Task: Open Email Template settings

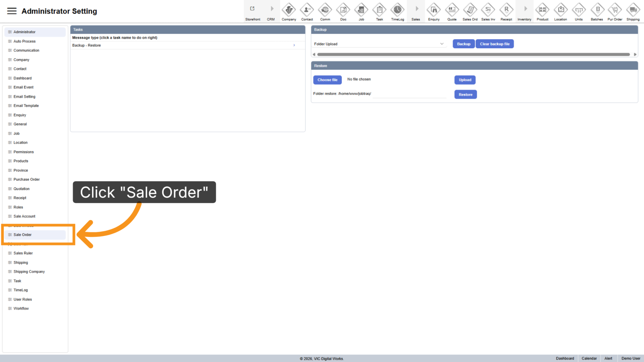Action: 35,106
